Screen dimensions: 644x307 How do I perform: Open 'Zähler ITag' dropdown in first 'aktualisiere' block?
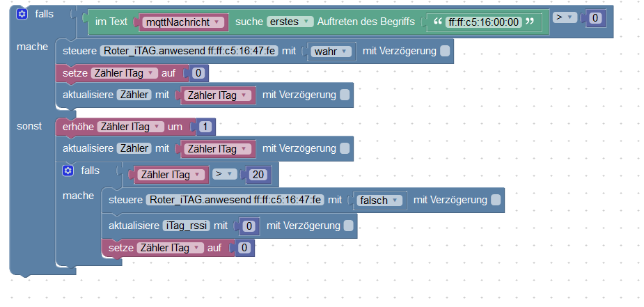(217, 95)
